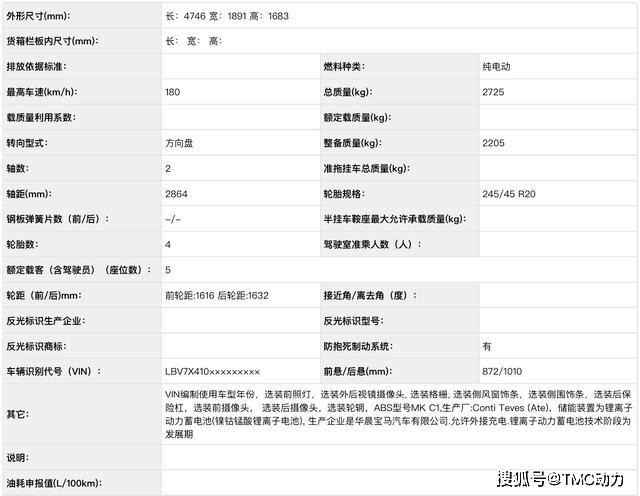Viewport: 640px width, 496px height.
Task: Click the 前轮距:1616 后轮距:1632 value
Action: (217, 296)
